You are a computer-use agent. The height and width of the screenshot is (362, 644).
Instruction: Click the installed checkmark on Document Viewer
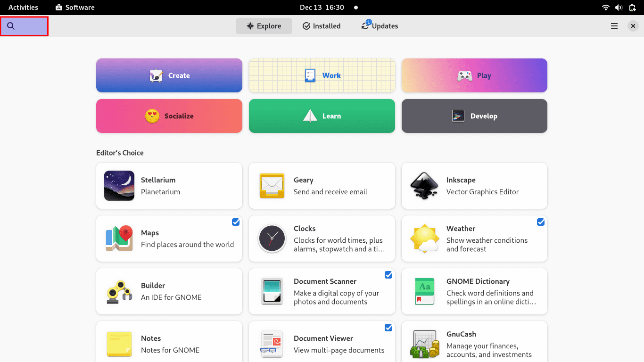[x=388, y=328]
